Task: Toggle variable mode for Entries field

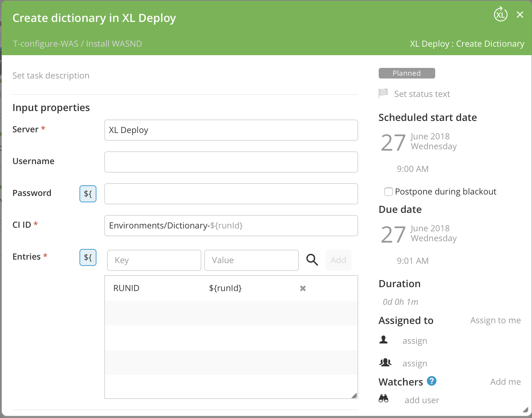Action: tap(88, 257)
